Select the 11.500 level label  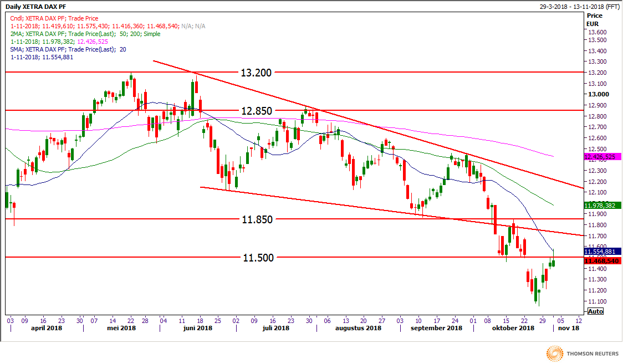click(x=258, y=258)
